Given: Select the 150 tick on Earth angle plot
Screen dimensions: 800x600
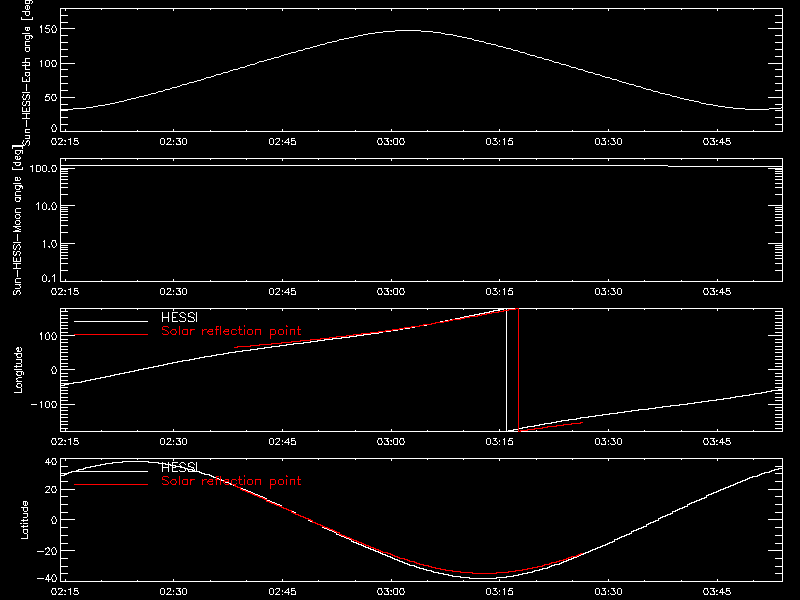Looking at the screenshot, I should click(x=48, y=29).
